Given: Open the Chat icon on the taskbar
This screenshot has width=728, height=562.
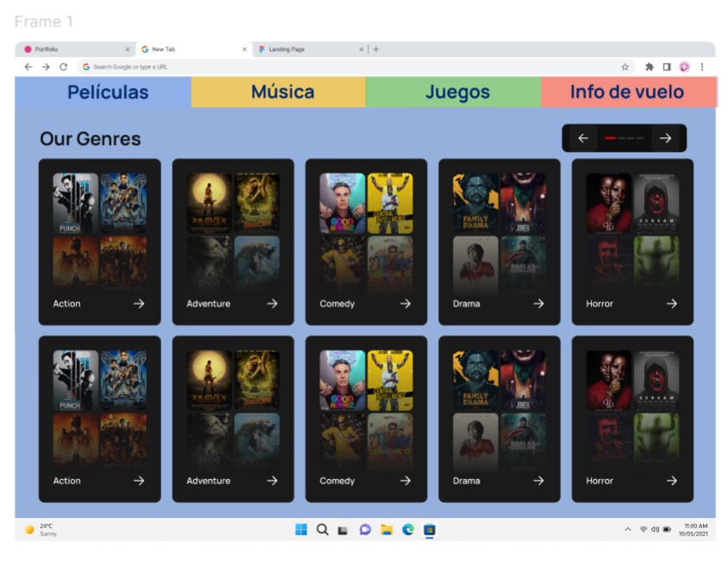Looking at the screenshot, I should (x=365, y=529).
